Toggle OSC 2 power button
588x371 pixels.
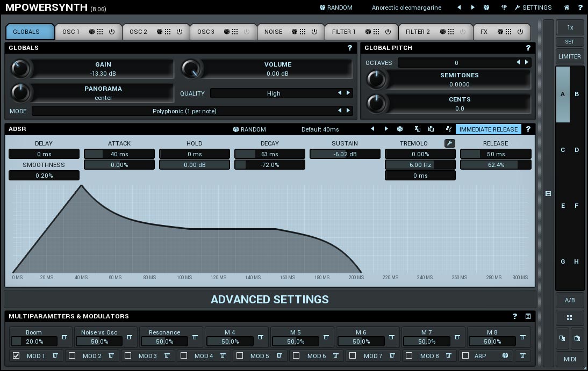[180, 32]
